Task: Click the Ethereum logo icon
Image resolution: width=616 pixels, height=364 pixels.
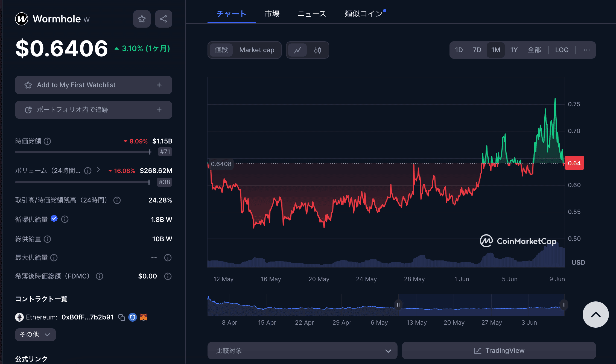Action: (19, 317)
